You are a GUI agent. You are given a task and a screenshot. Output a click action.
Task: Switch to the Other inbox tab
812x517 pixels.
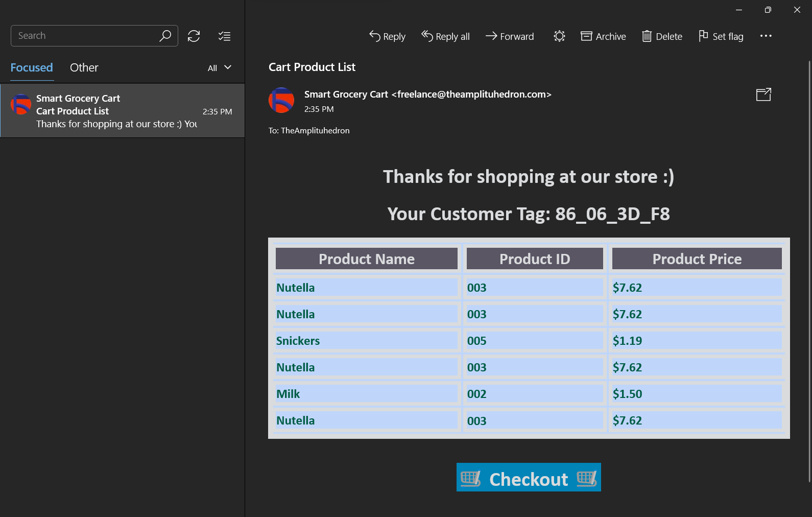[84, 68]
